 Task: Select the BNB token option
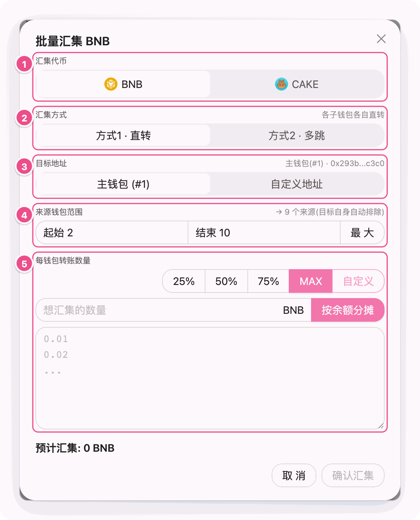coord(123,84)
